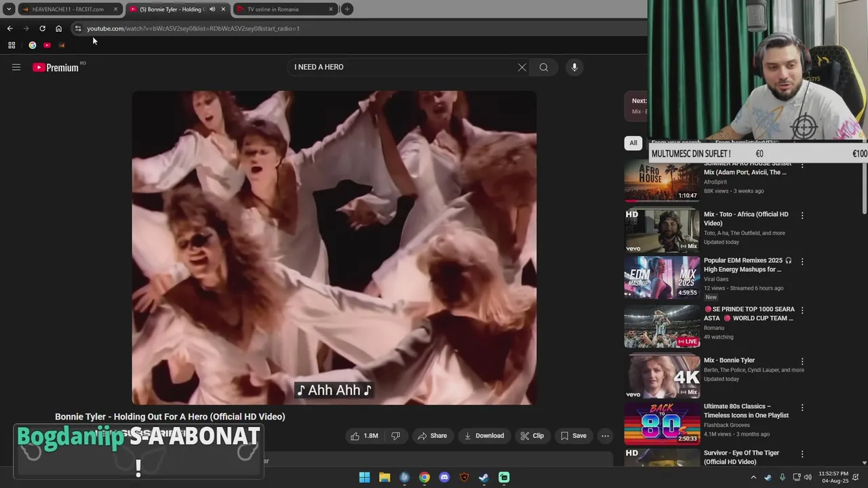Open the YouTube hamburger guide menu
The height and width of the screenshot is (488, 868).
click(x=16, y=67)
